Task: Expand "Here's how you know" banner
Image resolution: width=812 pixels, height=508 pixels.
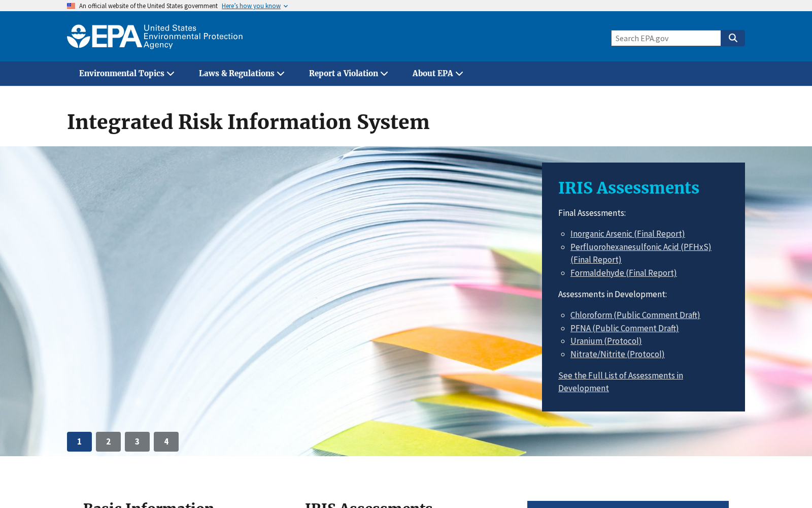Action: (x=255, y=6)
